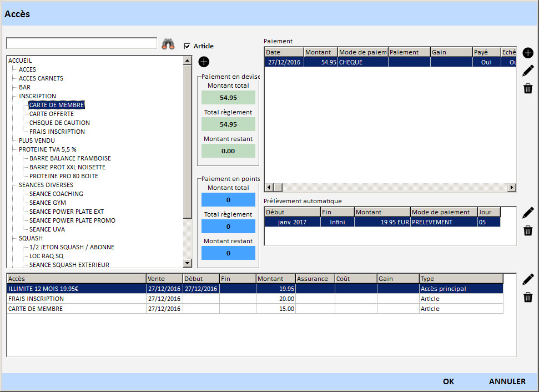Click the up arrow of the article tree scrollbar
The height and width of the screenshot is (392, 539).
point(187,61)
